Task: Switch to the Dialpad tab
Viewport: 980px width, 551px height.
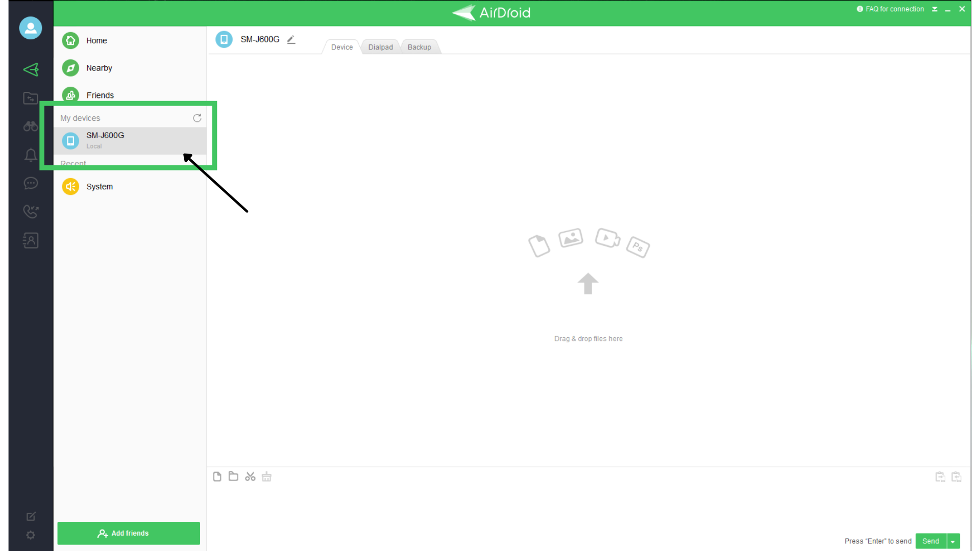Action: click(x=380, y=47)
